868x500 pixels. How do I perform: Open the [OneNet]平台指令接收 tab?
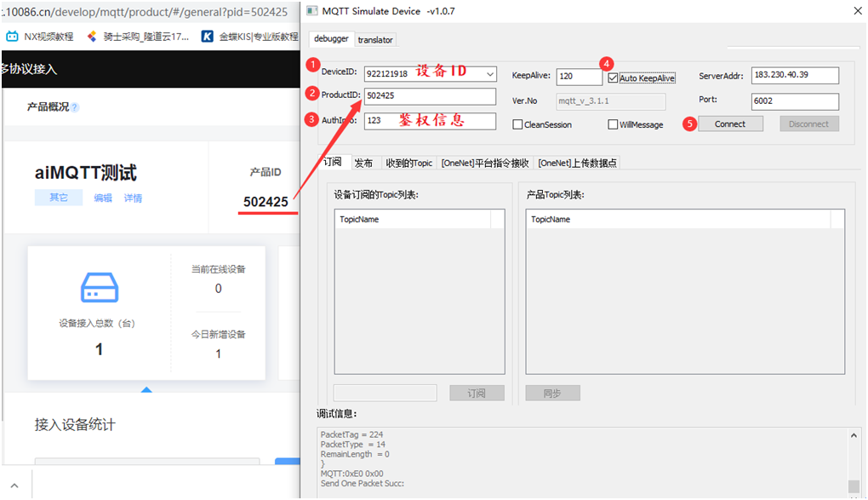(x=485, y=163)
